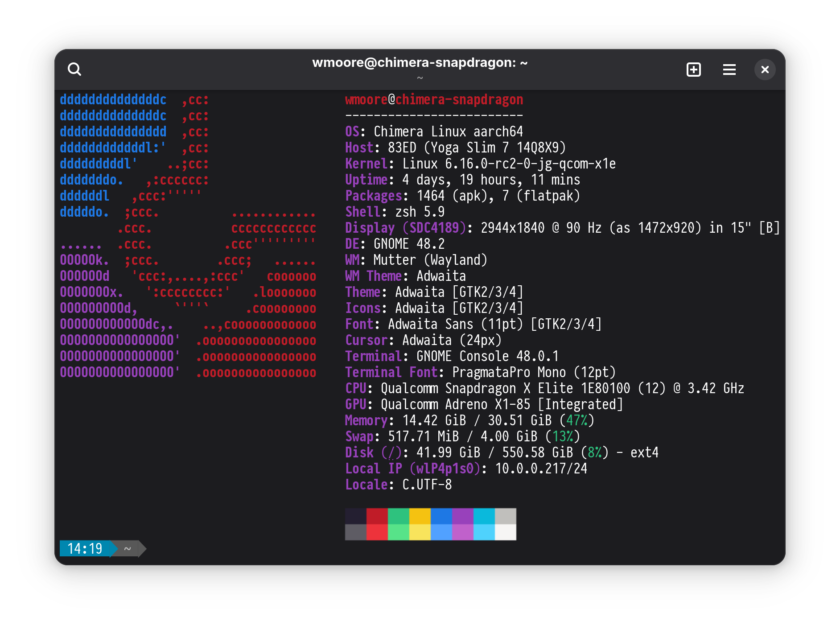Click the Terminal line GNOME Console 48.0.1
This screenshot has width=840, height=625.
pyautogui.click(x=452, y=356)
